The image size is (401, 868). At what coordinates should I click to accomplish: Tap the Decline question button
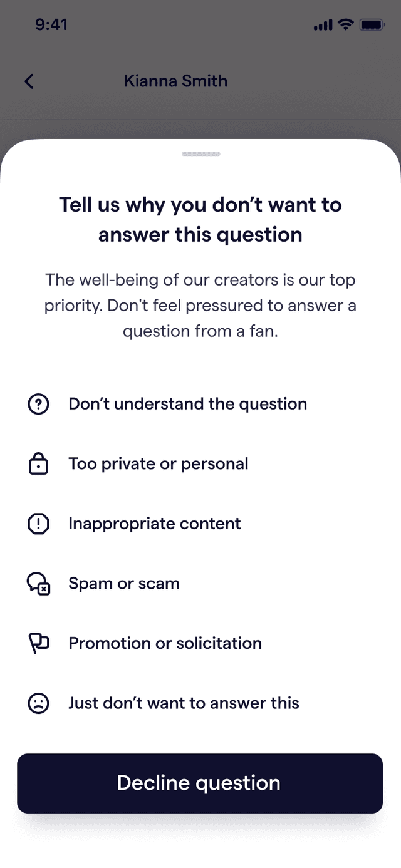point(200,783)
